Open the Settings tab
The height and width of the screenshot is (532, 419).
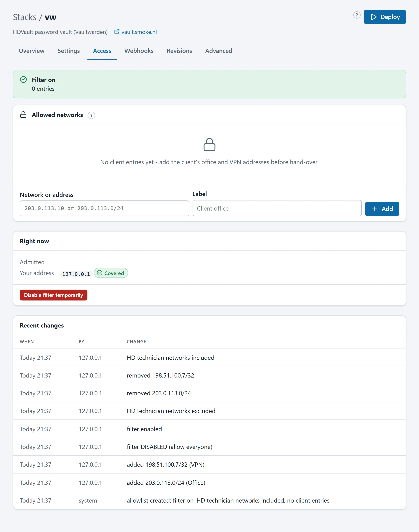click(x=69, y=51)
